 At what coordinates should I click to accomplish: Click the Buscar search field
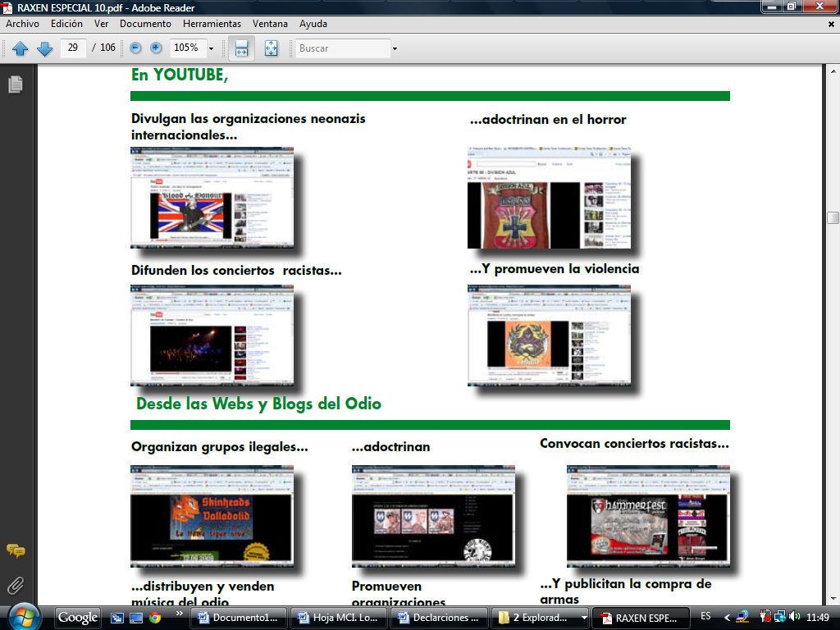(343, 48)
